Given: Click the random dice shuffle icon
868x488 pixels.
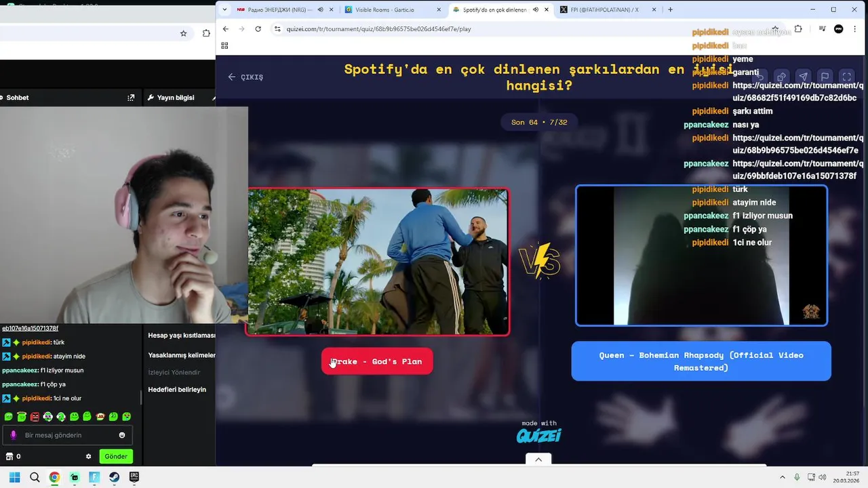Looking at the screenshot, I should pos(781,77).
